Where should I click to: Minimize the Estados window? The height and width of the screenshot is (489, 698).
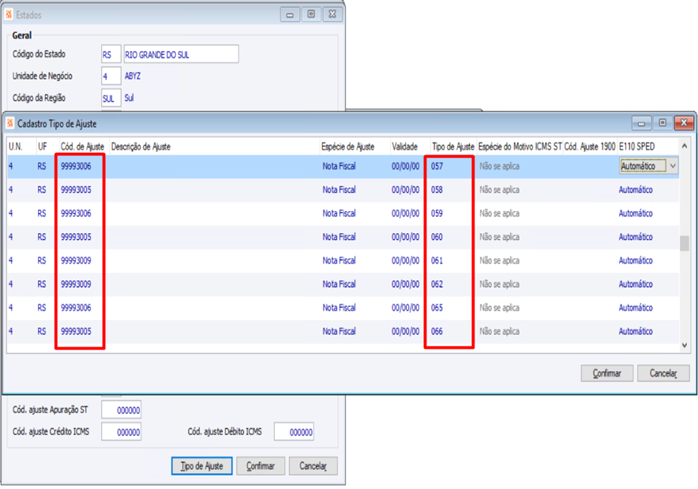[x=290, y=15]
